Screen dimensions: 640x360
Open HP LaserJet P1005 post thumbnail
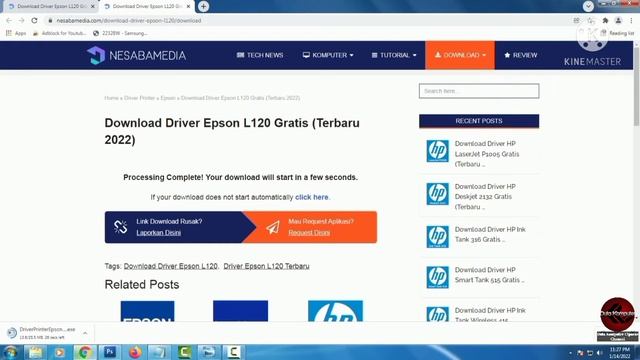(438, 151)
